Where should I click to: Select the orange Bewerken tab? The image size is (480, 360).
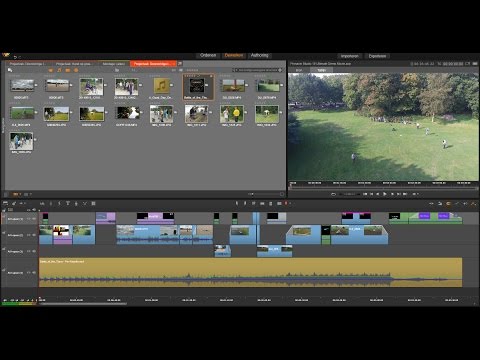234,55
